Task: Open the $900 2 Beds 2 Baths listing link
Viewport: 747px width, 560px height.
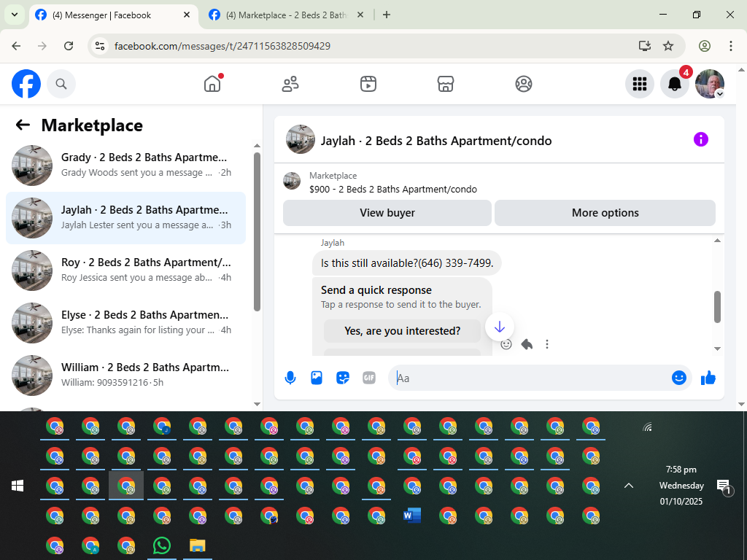Action: (393, 189)
